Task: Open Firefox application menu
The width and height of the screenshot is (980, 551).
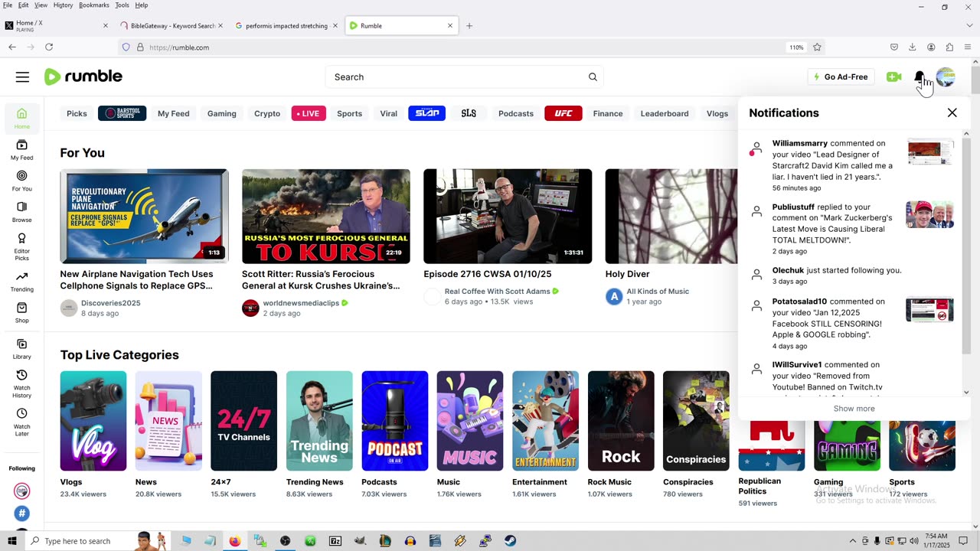Action: pos(968,47)
